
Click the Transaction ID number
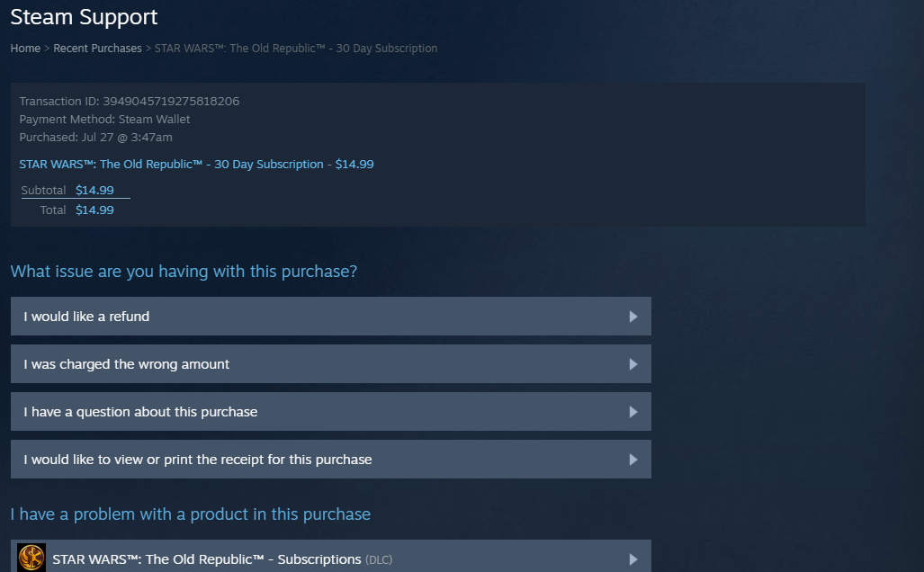click(171, 102)
